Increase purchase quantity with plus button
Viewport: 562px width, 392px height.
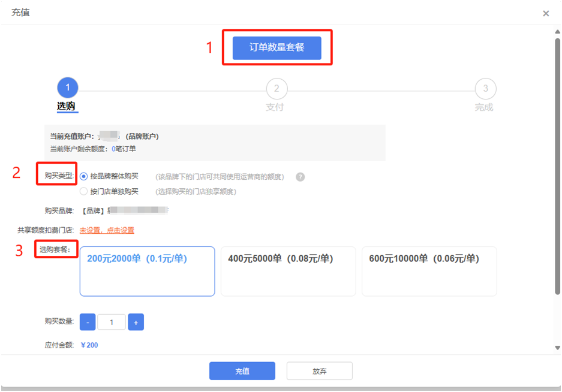click(136, 322)
